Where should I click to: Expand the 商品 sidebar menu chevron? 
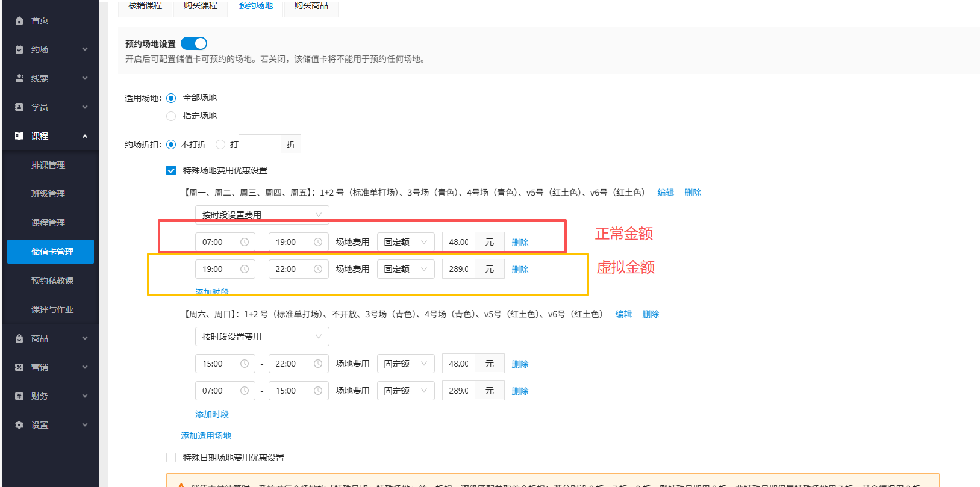click(85, 338)
